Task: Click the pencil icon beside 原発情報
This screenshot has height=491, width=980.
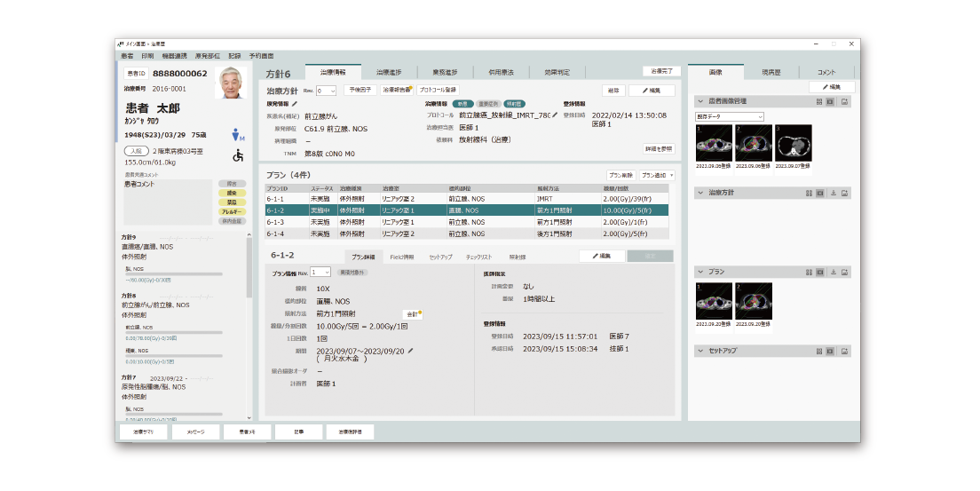Action: (x=296, y=104)
